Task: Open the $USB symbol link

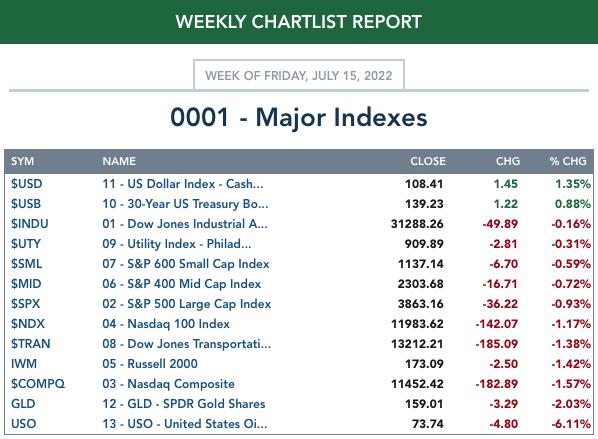Action: click(26, 204)
